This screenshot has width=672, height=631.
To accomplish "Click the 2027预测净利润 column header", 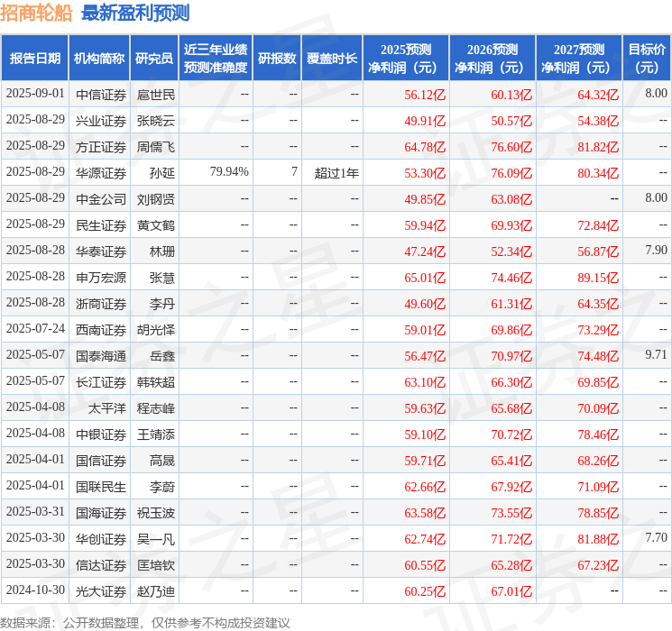I will coord(578,59).
